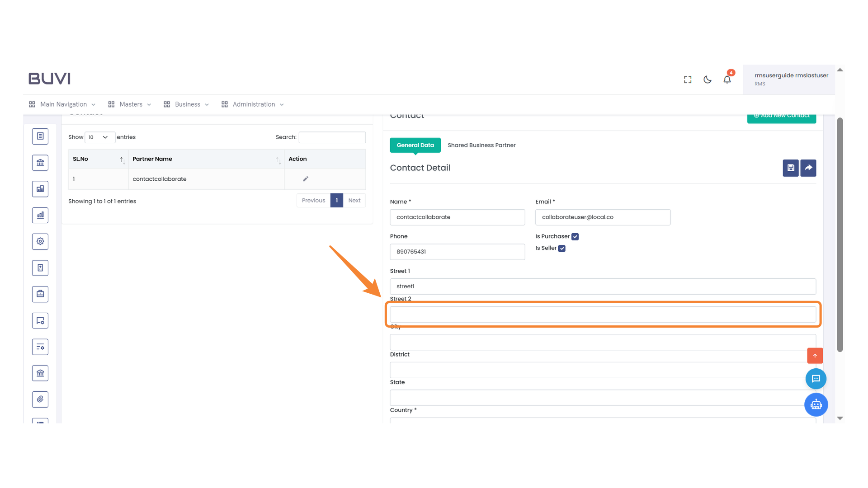Click the blue chat message bubble icon
Image resolution: width=868 pixels, height=488 pixels.
pos(816,379)
